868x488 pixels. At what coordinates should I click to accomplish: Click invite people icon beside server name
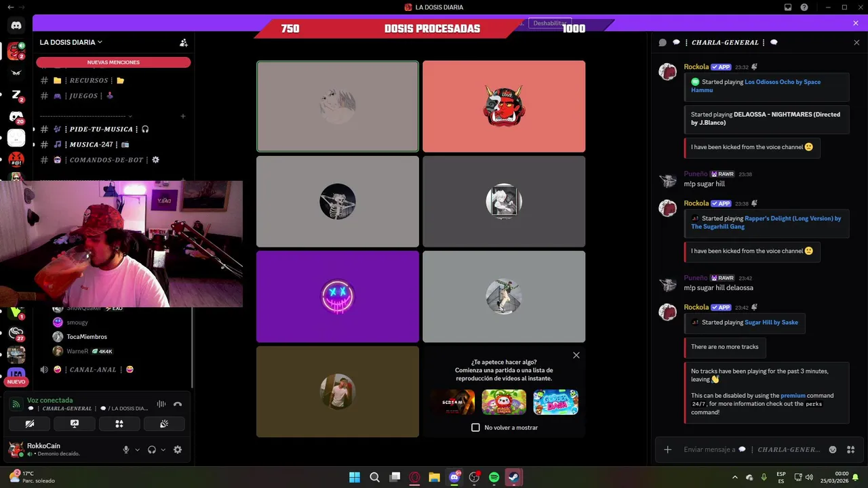(183, 42)
